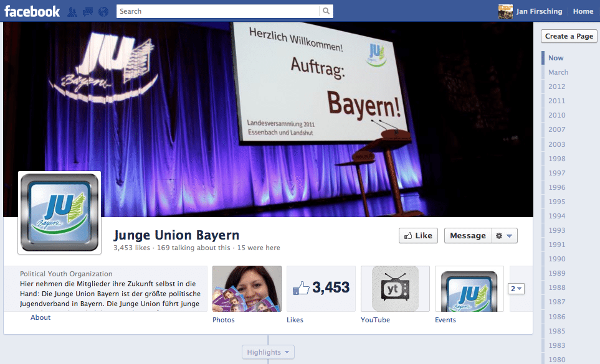Jump to 1997 on the timeline

point(557,173)
